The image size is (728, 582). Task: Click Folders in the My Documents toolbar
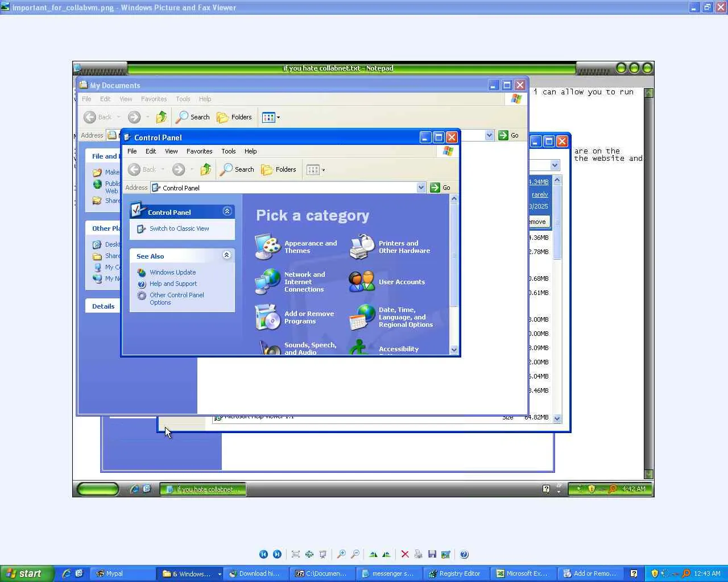click(234, 117)
